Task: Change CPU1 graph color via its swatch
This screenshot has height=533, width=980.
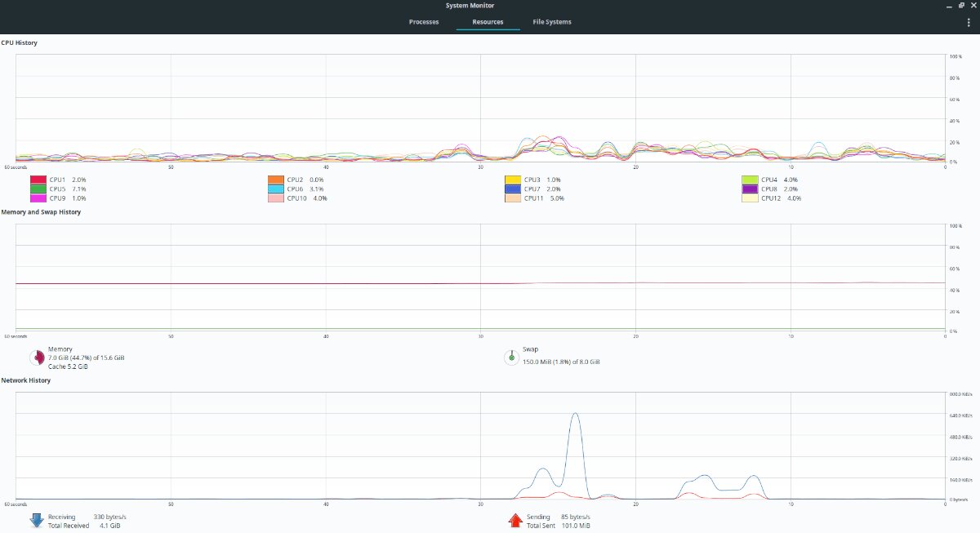Action: click(x=38, y=180)
